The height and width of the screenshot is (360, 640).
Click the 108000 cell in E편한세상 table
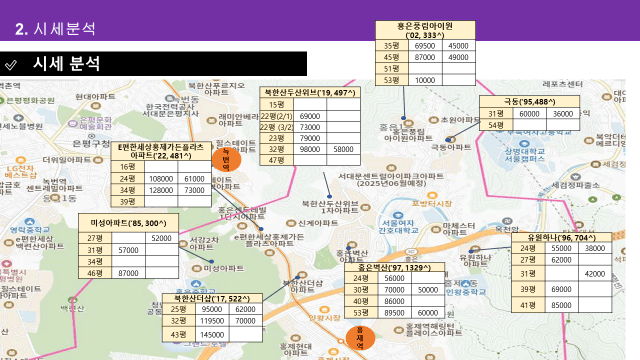pos(161,179)
